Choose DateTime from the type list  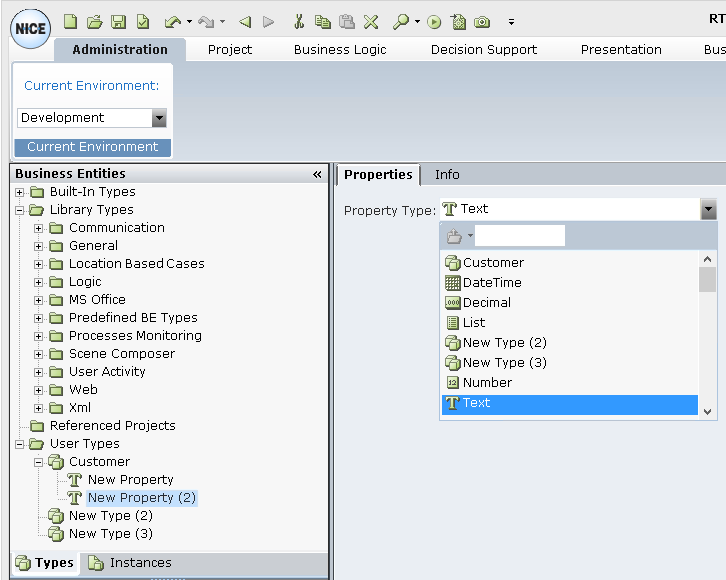492,283
